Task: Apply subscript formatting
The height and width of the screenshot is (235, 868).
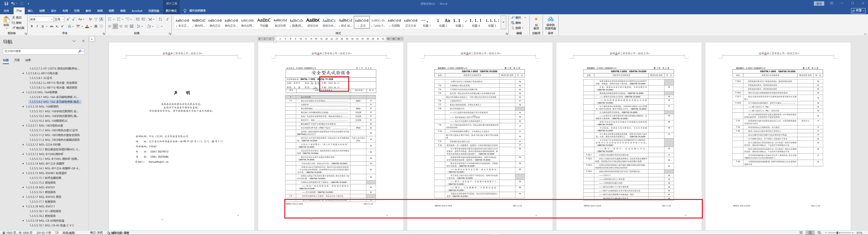Action: 57,26
